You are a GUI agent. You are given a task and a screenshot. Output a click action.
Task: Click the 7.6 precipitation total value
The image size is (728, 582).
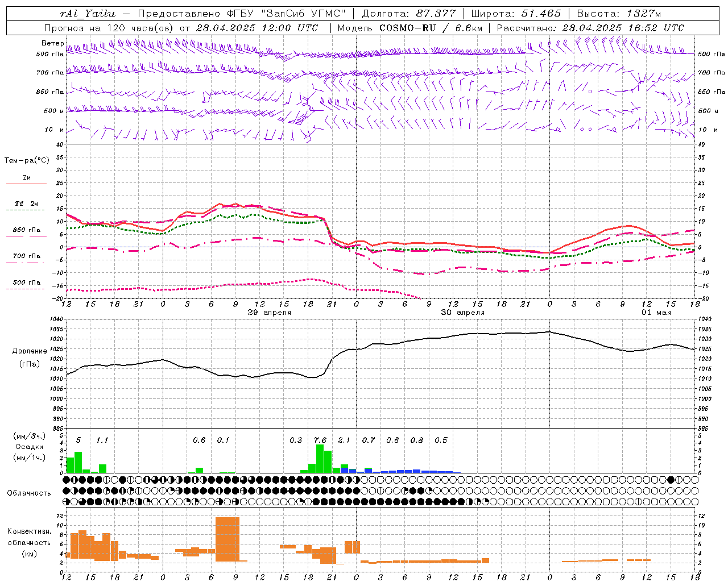(320, 440)
